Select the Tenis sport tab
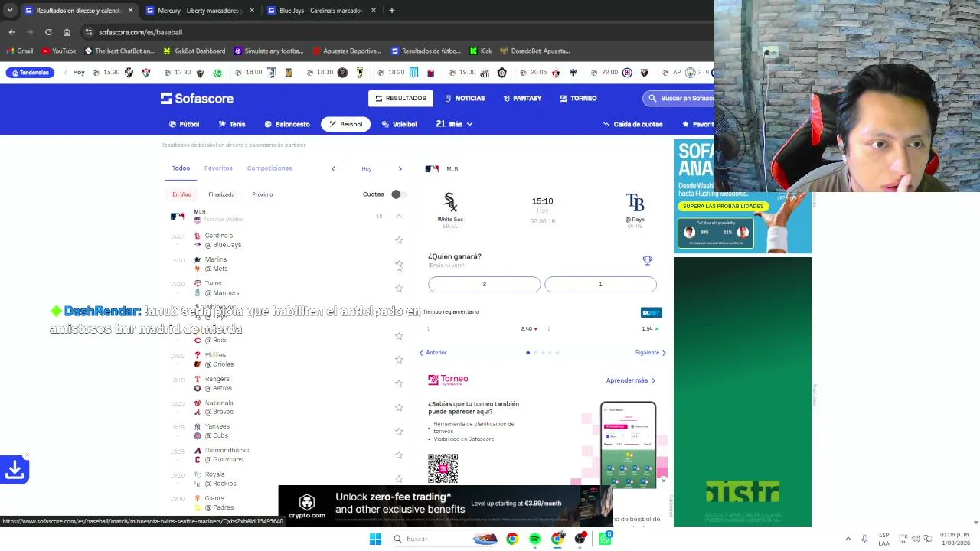Viewport: 980px width, 551px height. (x=232, y=124)
